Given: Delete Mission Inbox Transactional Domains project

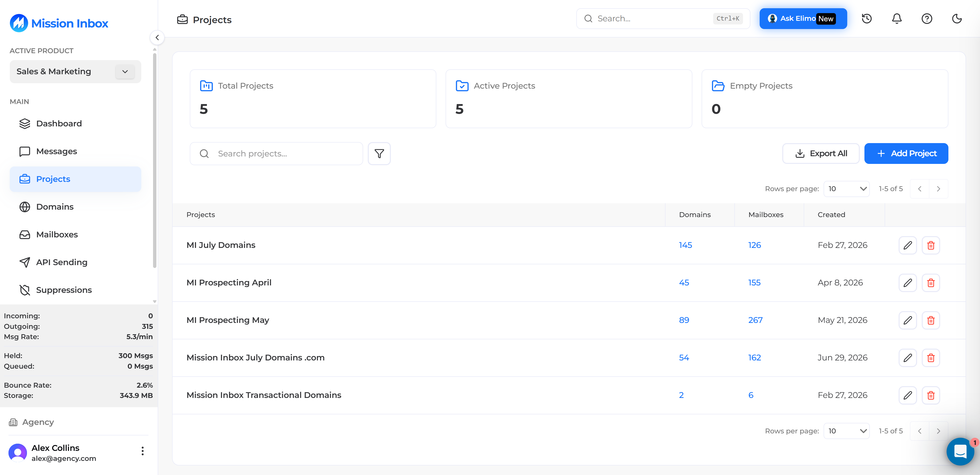Looking at the screenshot, I should pos(930,395).
